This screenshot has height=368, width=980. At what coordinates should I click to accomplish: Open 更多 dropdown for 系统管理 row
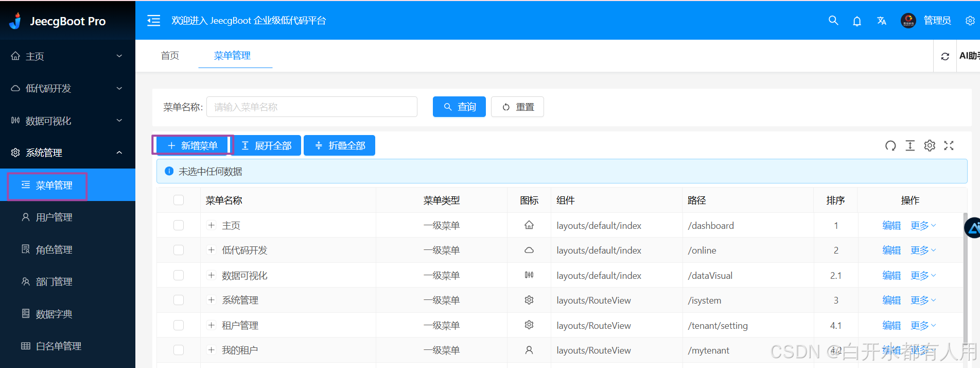click(x=923, y=300)
